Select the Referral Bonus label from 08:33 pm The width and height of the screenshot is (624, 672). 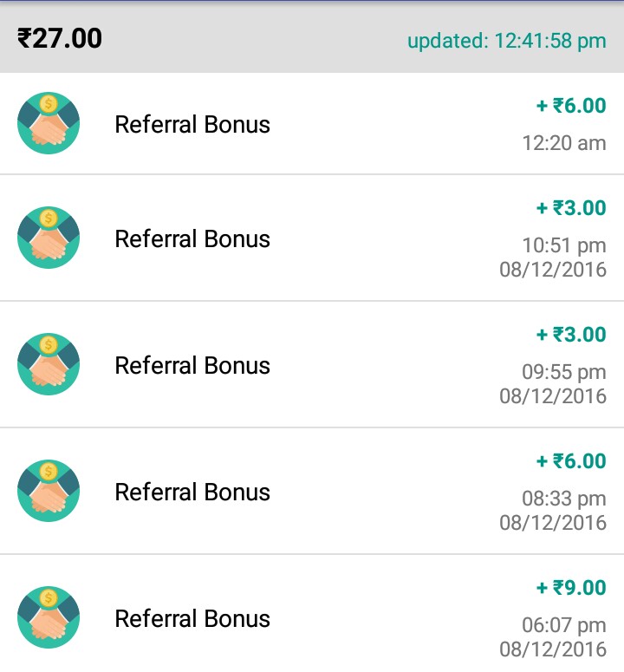192,492
